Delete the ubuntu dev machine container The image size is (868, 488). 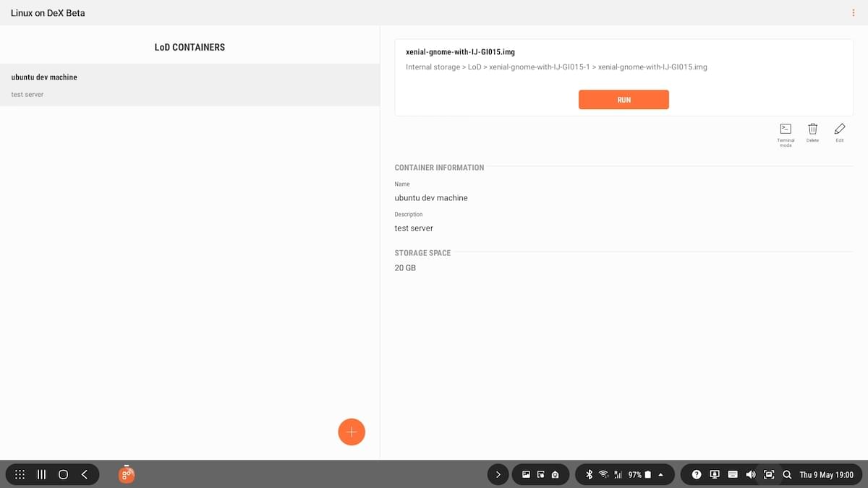pyautogui.click(x=812, y=132)
